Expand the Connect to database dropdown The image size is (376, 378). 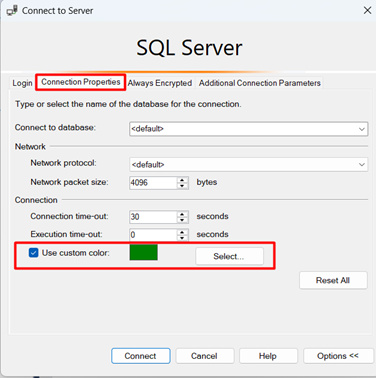(362, 129)
